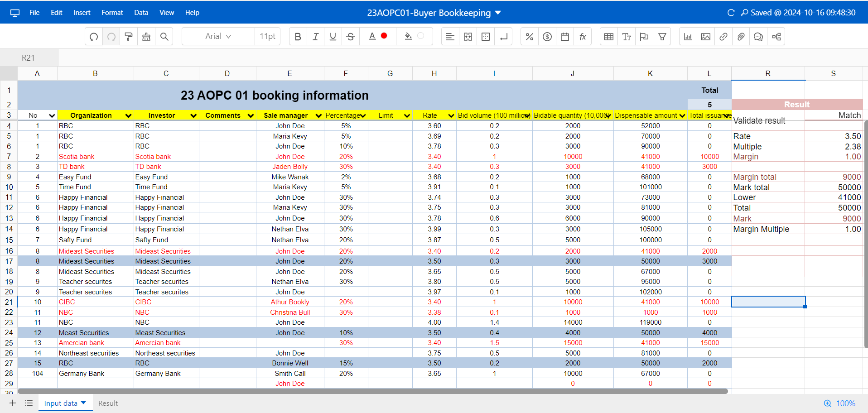The image size is (868, 413).
Task: Insert a function with fx
Action: pos(583,37)
